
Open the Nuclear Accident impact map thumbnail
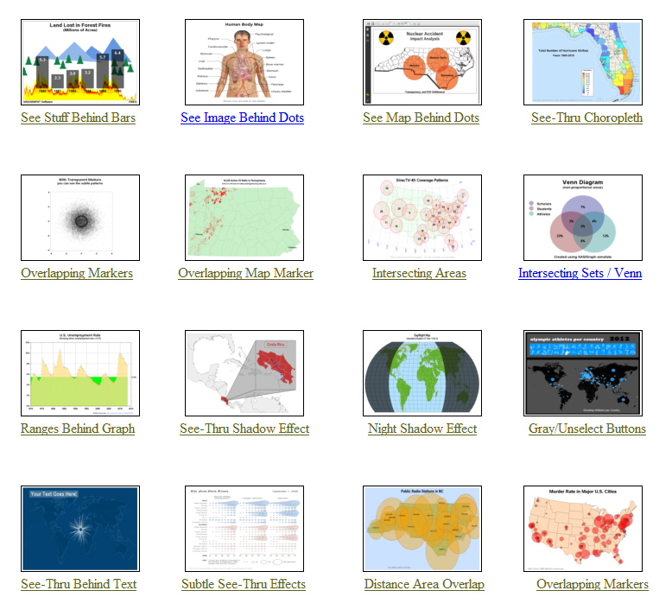pos(422,62)
